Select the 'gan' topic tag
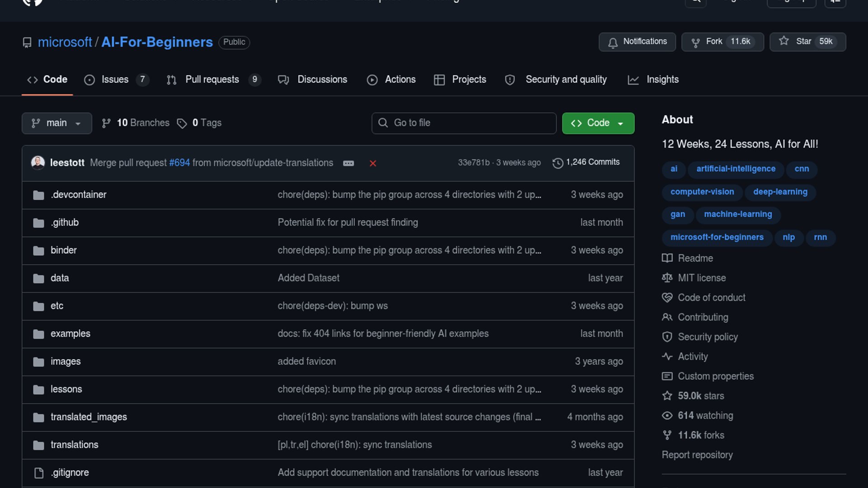The height and width of the screenshot is (488, 868). [x=678, y=215]
